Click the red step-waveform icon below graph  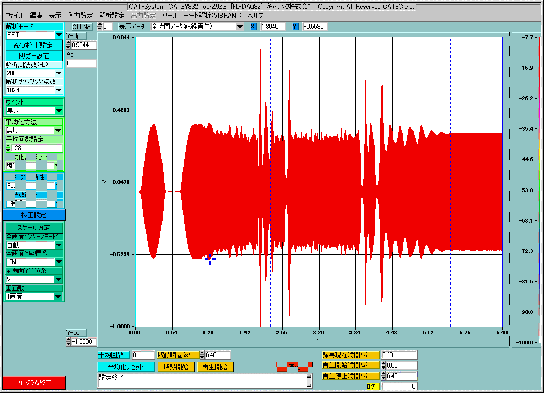point(295,366)
